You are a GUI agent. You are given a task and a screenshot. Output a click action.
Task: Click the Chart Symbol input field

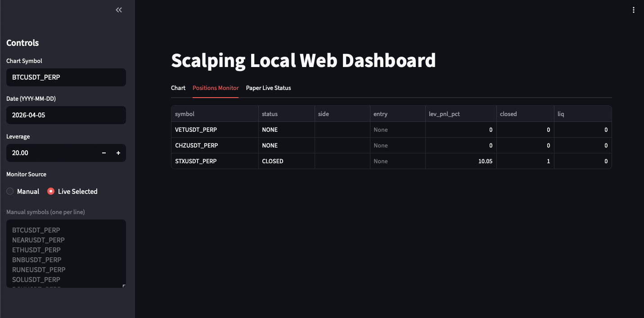[66, 77]
